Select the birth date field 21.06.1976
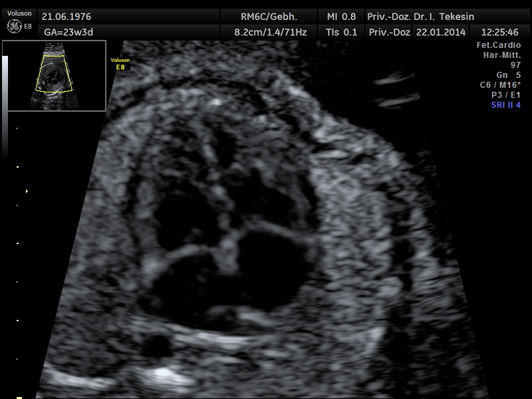 (66, 16)
